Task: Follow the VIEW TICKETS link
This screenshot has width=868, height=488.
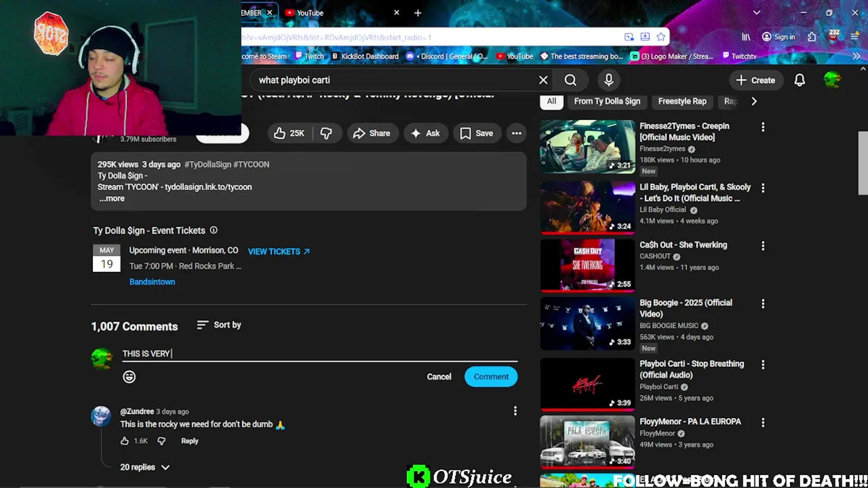Action: click(279, 251)
